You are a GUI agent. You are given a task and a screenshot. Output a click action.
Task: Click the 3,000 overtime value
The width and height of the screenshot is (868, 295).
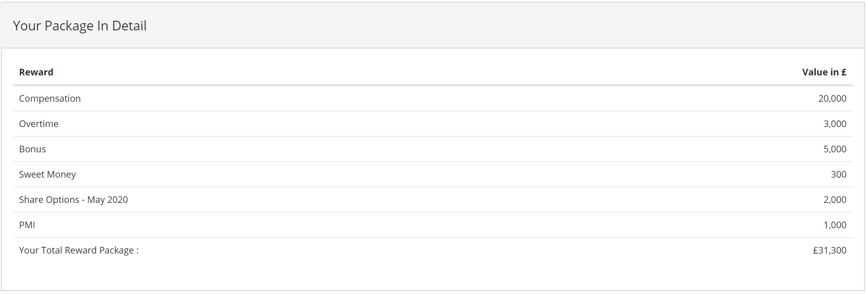pyautogui.click(x=834, y=124)
